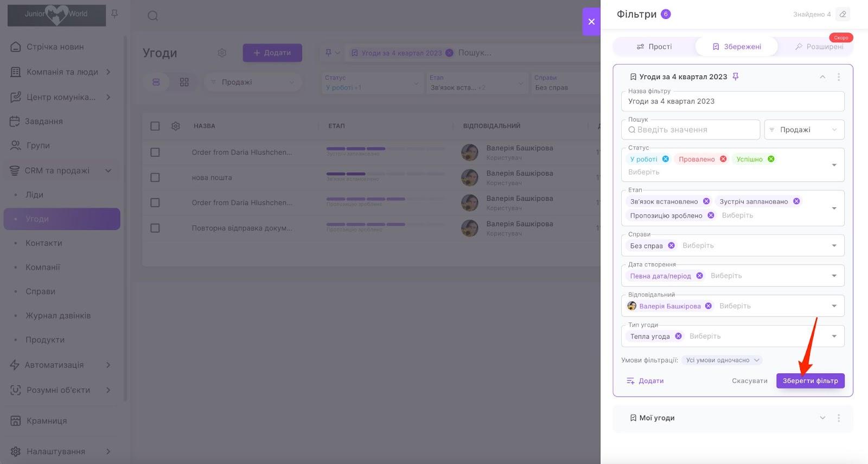Viewport: 868px width, 464px height.
Task: Close the filters panel with the X button
Action: click(x=591, y=22)
